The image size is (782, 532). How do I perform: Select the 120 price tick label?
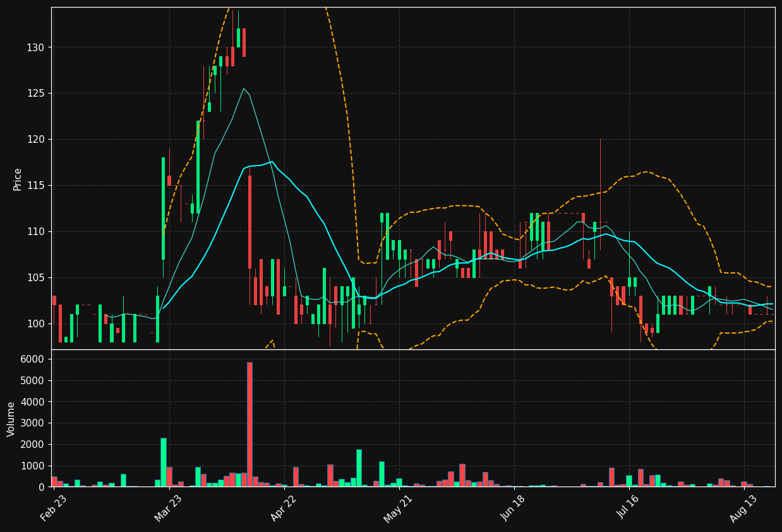coord(35,140)
